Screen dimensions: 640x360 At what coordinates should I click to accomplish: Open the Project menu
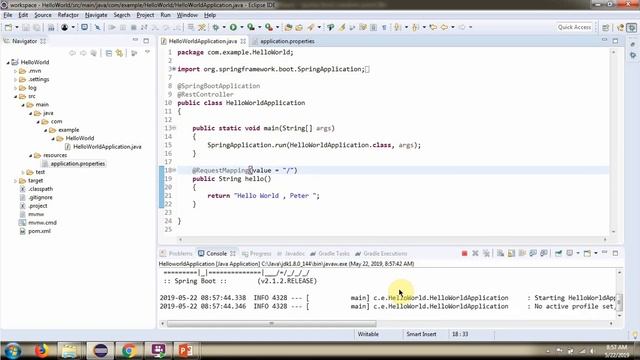(145, 15)
